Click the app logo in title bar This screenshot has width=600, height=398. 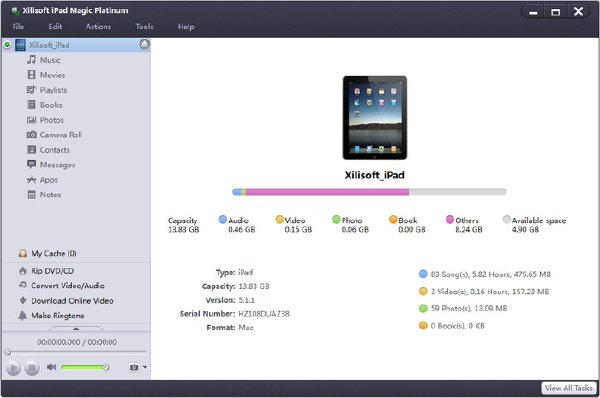[15, 11]
